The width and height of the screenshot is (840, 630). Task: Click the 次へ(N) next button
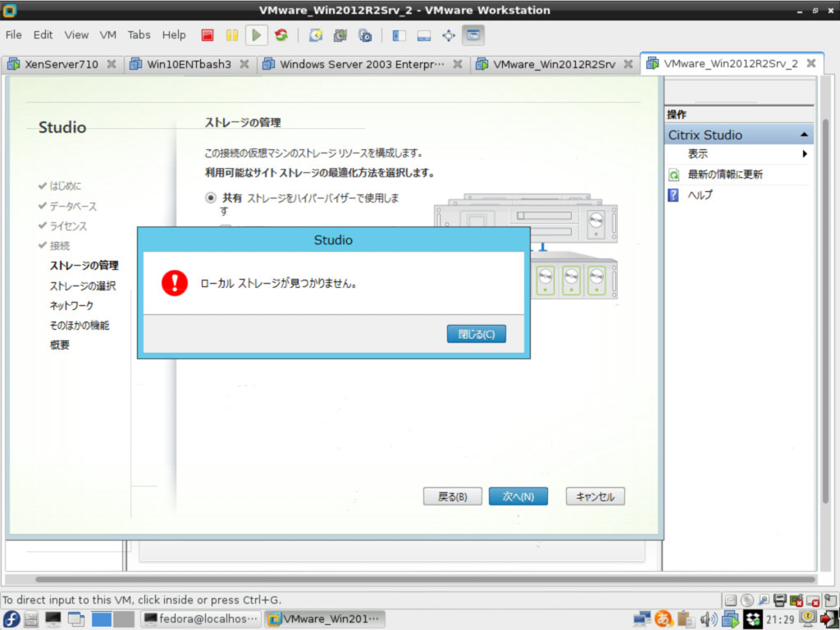(518, 496)
